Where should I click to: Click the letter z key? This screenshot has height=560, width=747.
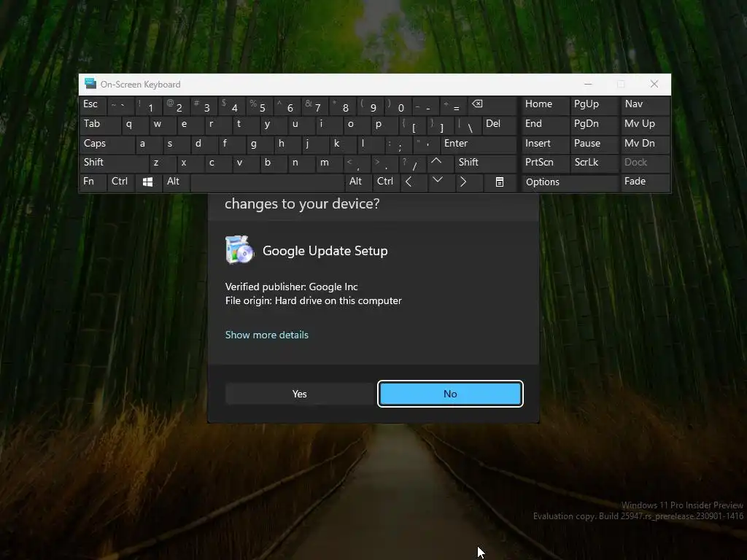[163, 163]
